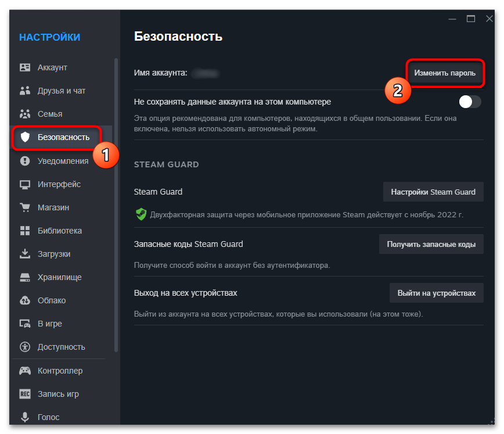
Task: Go to Загрузки settings
Action: coord(61,254)
